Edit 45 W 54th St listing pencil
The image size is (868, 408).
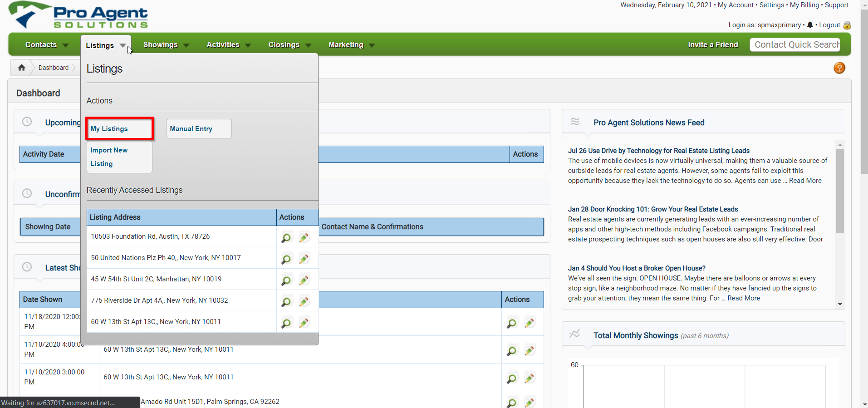[304, 280]
